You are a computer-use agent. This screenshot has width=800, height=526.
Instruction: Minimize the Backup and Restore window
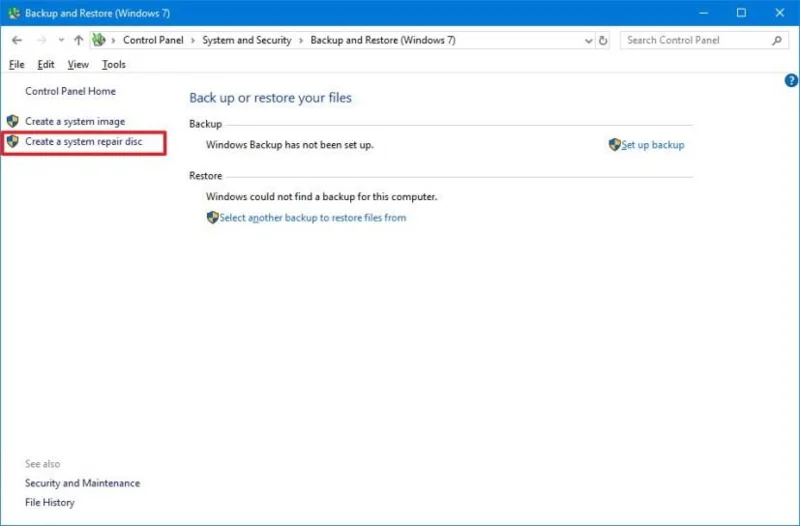(704, 13)
